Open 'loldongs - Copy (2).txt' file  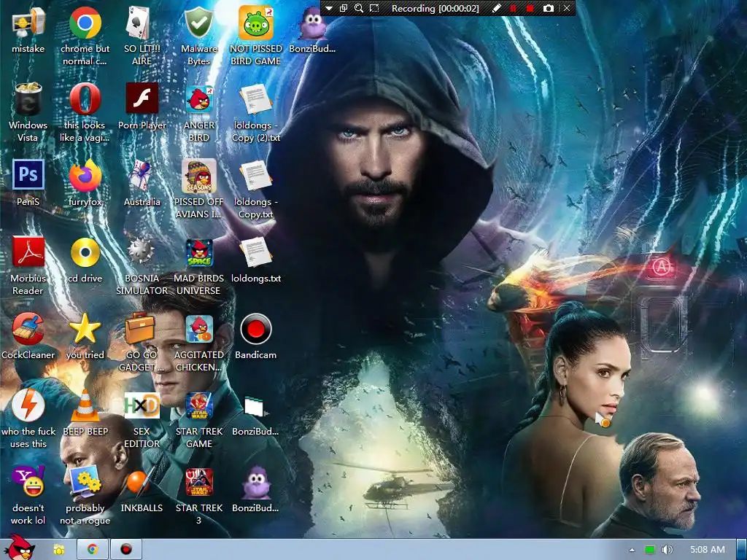click(256, 99)
